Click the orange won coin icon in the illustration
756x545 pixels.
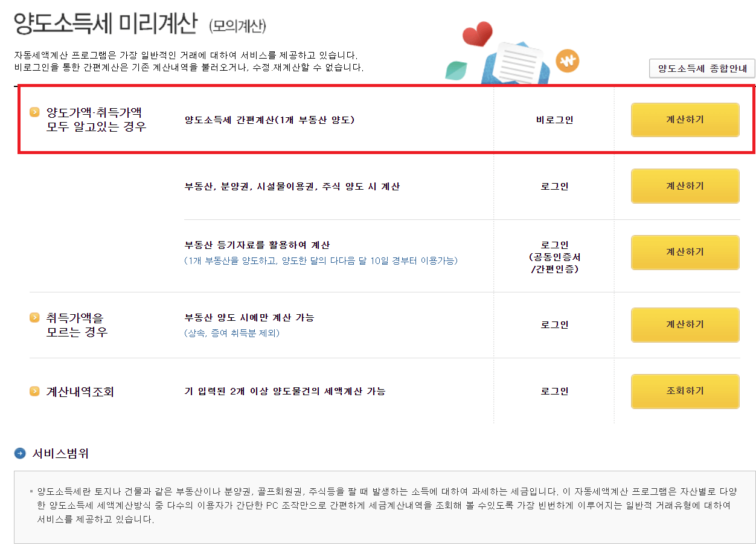click(x=566, y=60)
